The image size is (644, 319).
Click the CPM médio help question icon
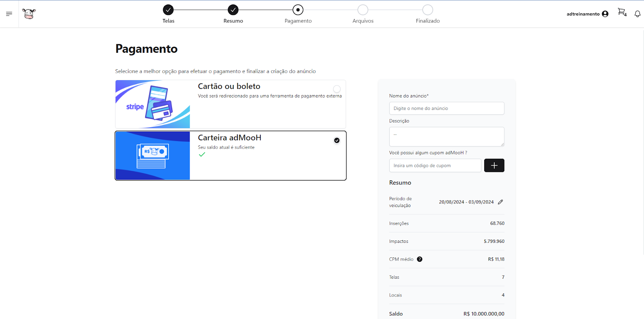[x=419, y=259]
